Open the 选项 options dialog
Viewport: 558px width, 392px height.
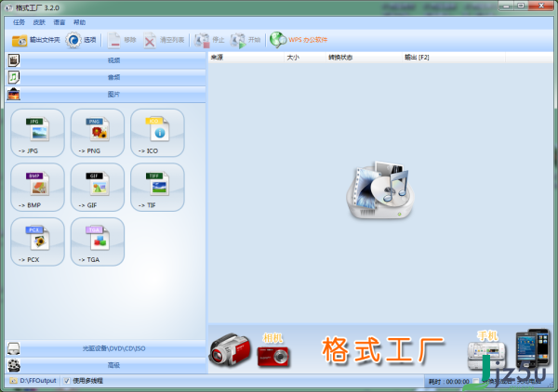click(x=81, y=40)
